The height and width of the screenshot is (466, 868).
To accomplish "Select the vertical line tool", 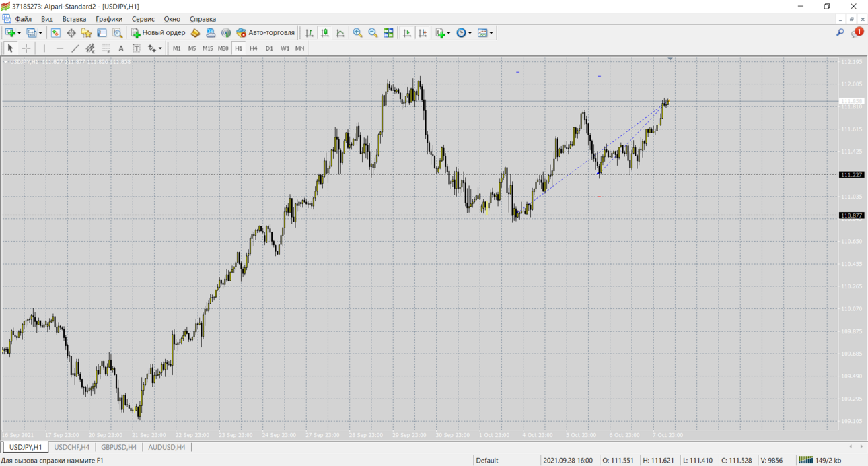I will [44, 48].
